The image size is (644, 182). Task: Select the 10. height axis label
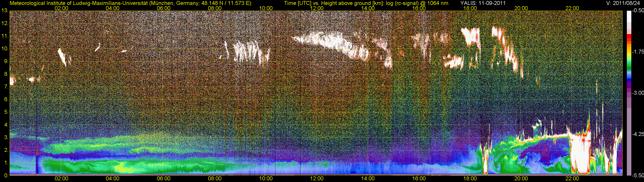pos(5,49)
